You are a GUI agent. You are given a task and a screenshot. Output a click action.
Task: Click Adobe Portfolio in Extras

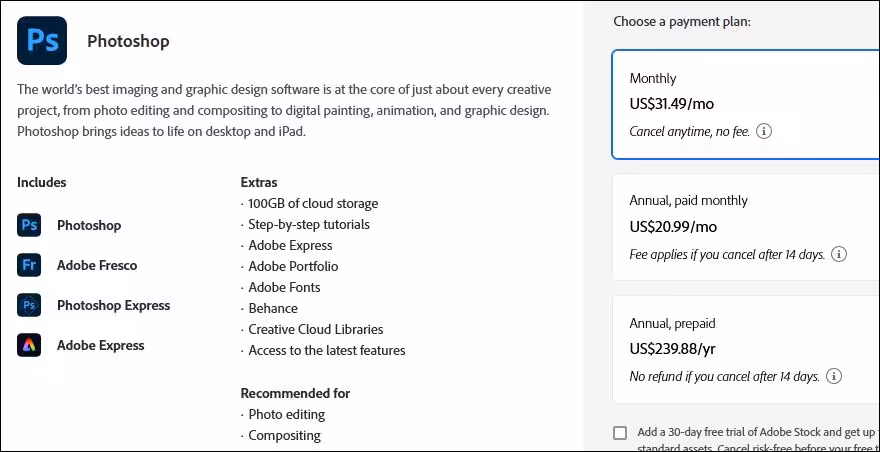(293, 266)
